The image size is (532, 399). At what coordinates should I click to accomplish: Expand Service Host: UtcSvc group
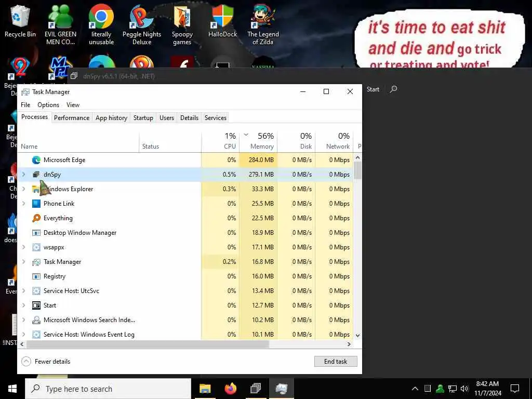[24, 291]
